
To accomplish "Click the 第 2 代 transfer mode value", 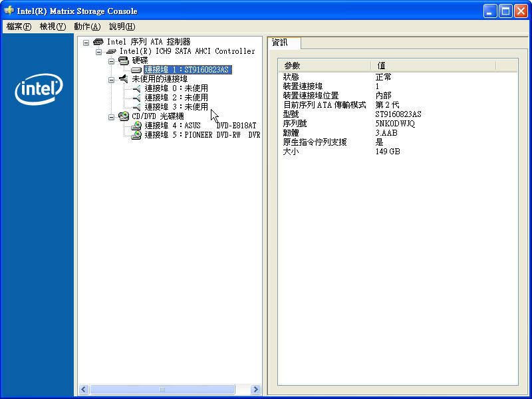I will (387, 105).
